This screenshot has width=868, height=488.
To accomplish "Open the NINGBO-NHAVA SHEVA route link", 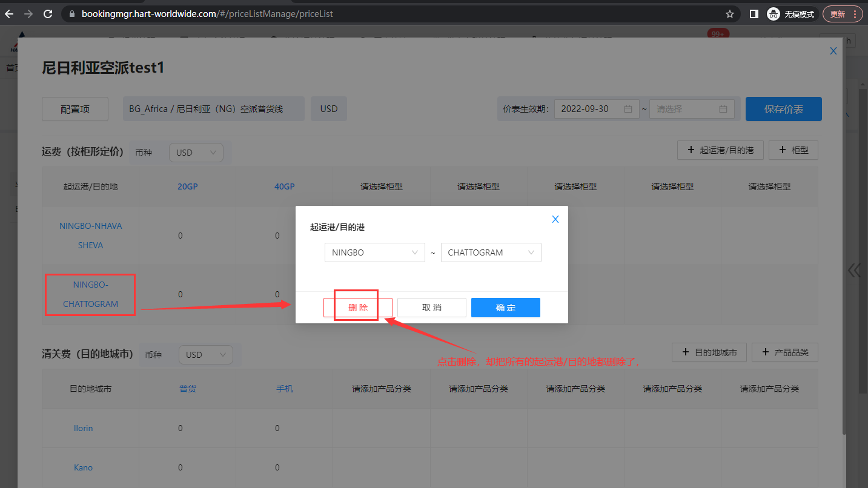I will pos(90,236).
